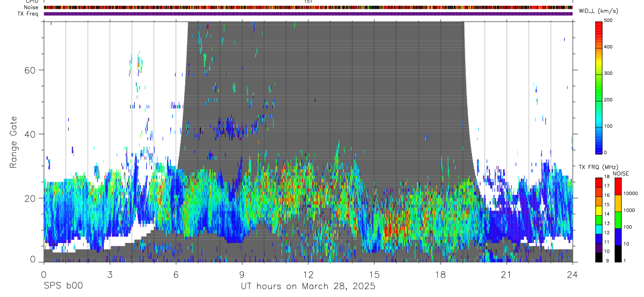Image resolution: width=644 pixels, height=297 pixels.
Task: Click the 3 hour tick on the UT axis
Action: (110, 274)
